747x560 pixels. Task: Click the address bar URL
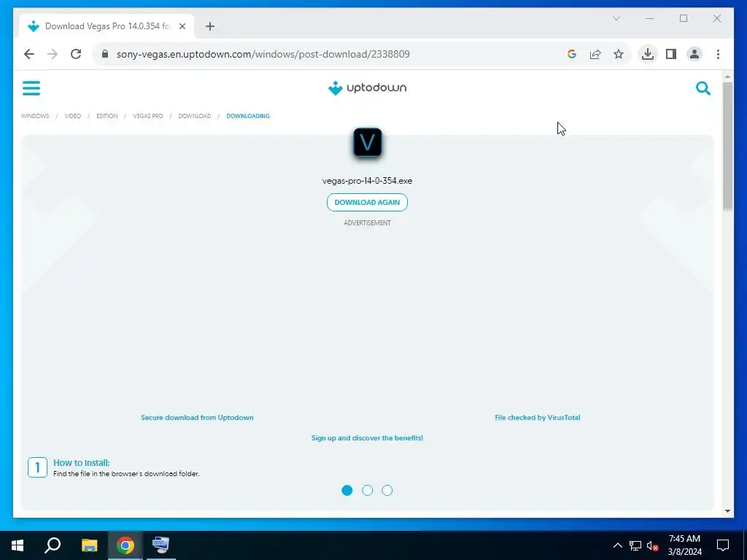coord(263,54)
